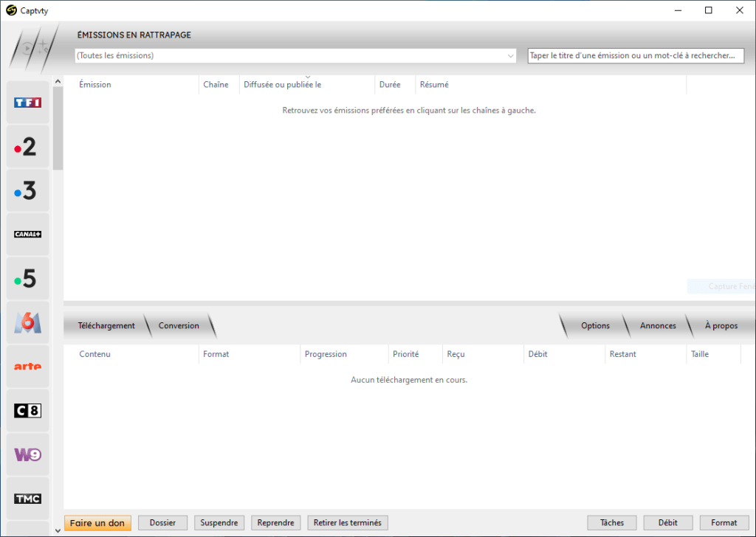The width and height of the screenshot is (756, 537).
Task: Open the C8 channel
Action: click(28, 410)
